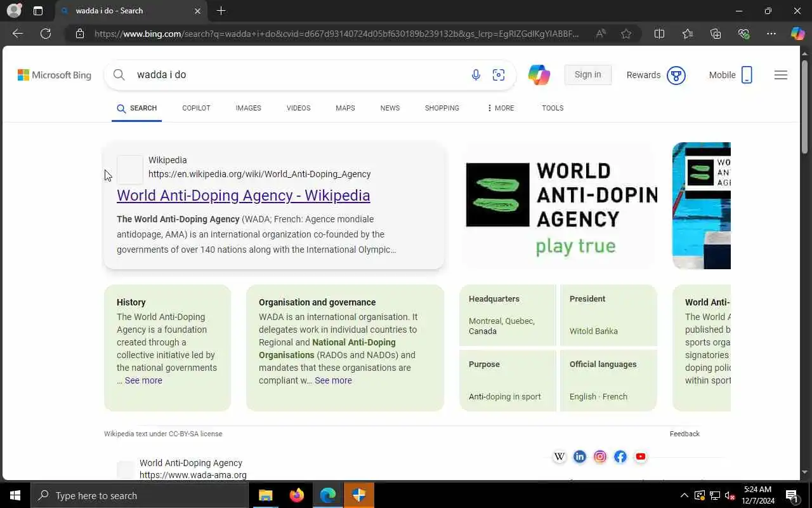Open Microsoft Rewards
Screen dimensions: 812x508
coord(656,75)
